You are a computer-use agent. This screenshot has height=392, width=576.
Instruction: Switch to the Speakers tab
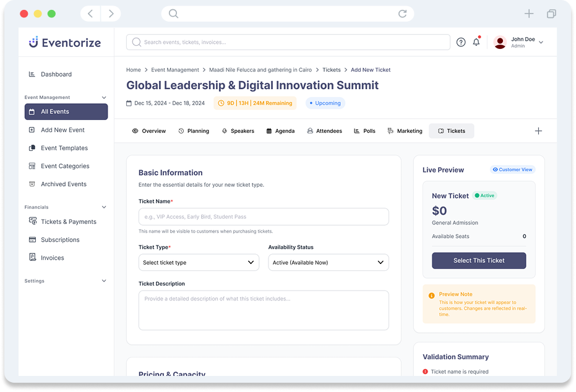click(238, 131)
